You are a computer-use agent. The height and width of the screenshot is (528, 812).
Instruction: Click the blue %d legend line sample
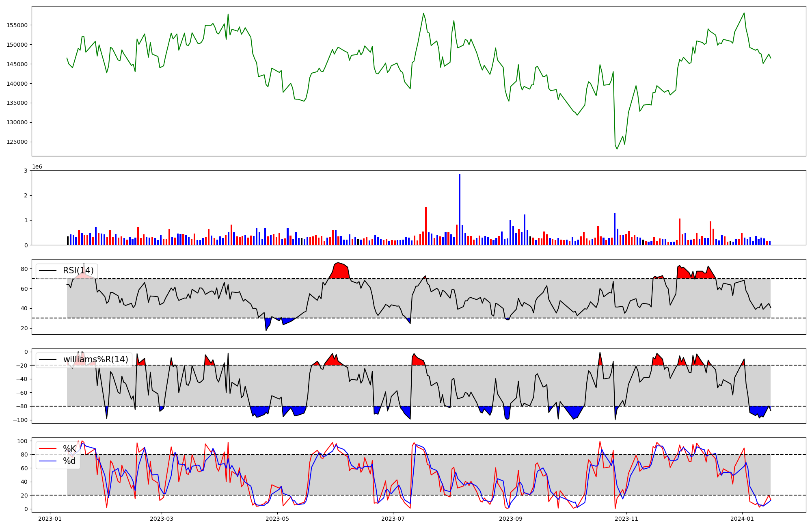[48, 461]
